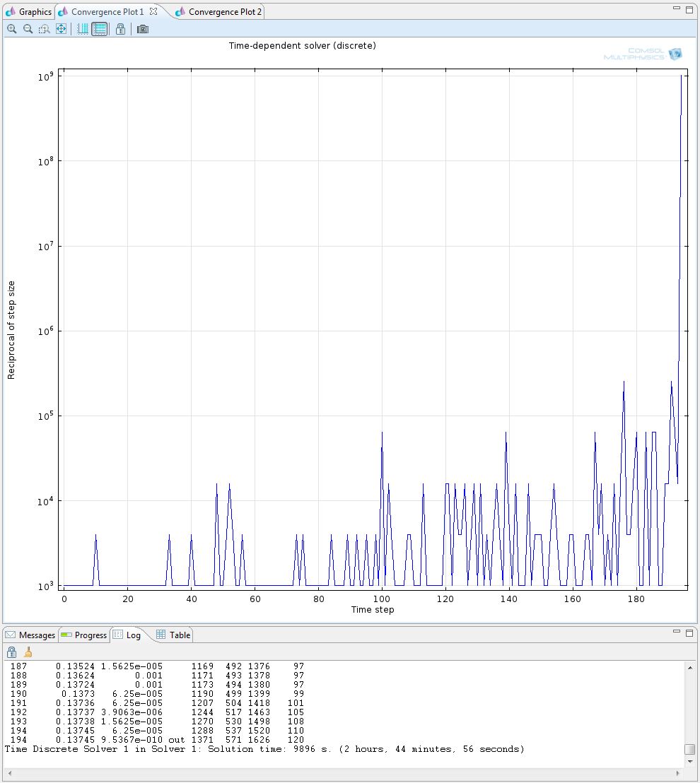
Task: Click the Zoom Out magnifier icon
Action: click(28, 29)
